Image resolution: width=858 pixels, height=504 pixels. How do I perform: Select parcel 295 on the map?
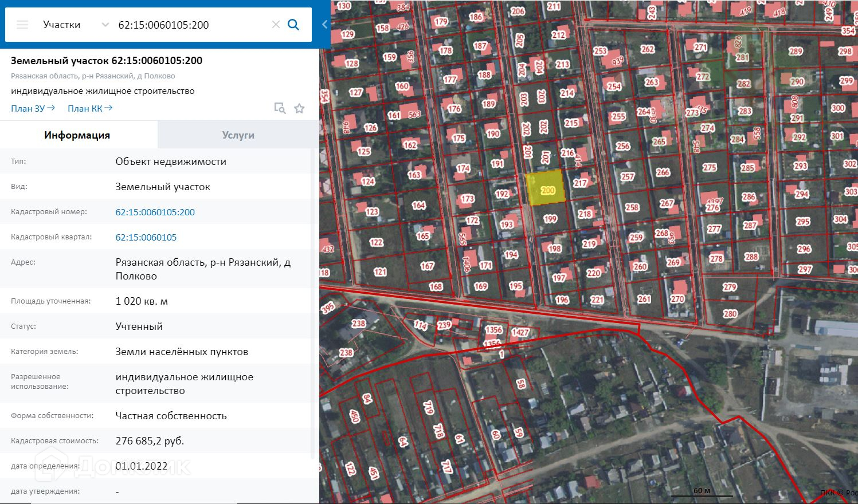click(803, 221)
